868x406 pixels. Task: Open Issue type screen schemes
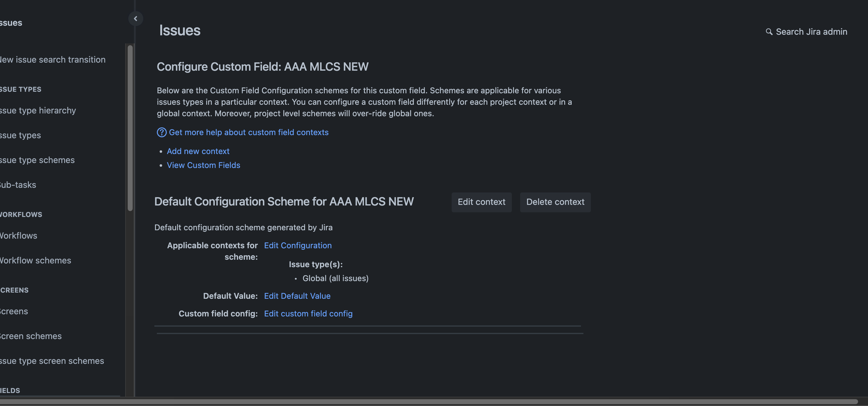[52, 361]
